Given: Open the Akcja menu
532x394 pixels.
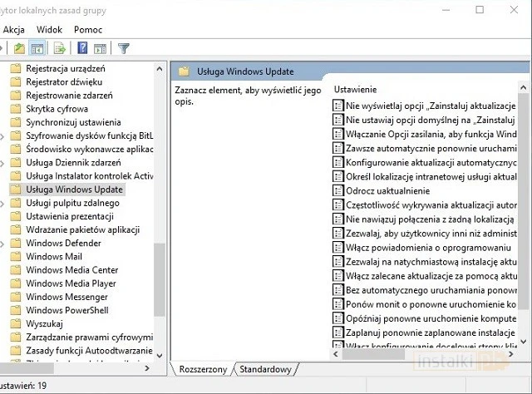Looking at the screenshot, I should pyautogui.click(x=14, y=29).
